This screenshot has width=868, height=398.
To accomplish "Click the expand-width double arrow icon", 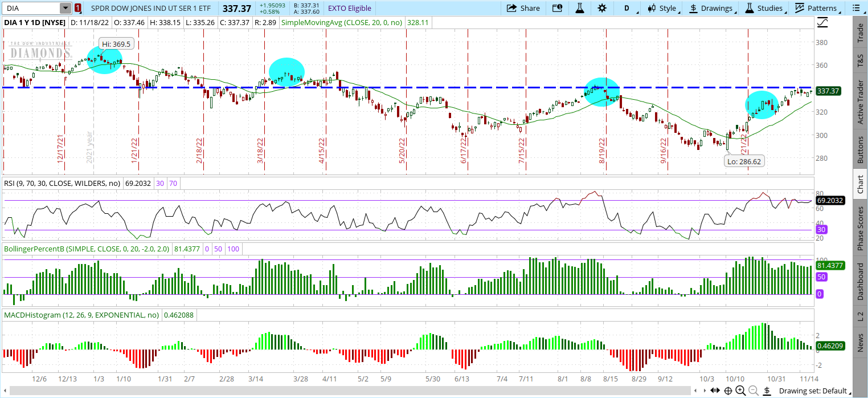I will [x=716, y=391].
